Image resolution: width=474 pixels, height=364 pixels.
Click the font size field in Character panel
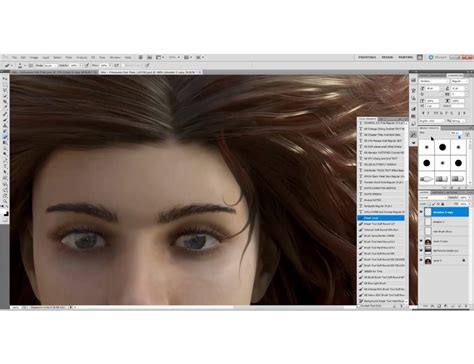click(432, 88)
